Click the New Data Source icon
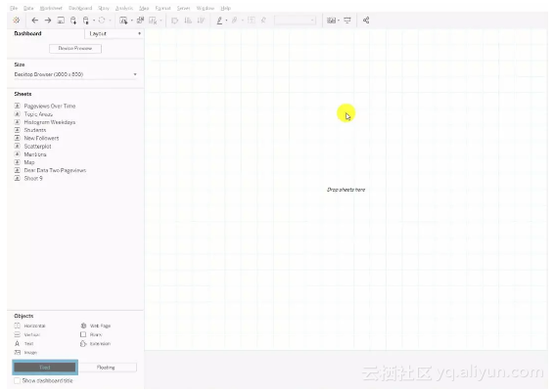 click(x=73, y=21)
